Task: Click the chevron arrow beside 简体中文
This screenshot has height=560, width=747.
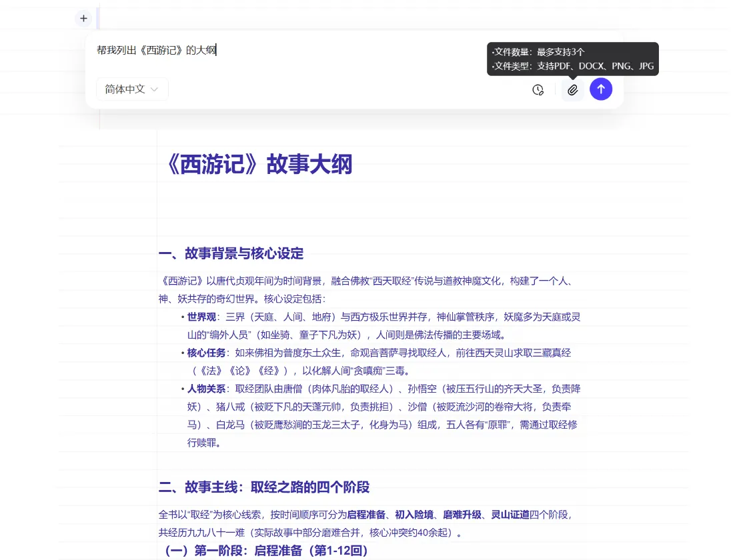Action: [155, 89]
